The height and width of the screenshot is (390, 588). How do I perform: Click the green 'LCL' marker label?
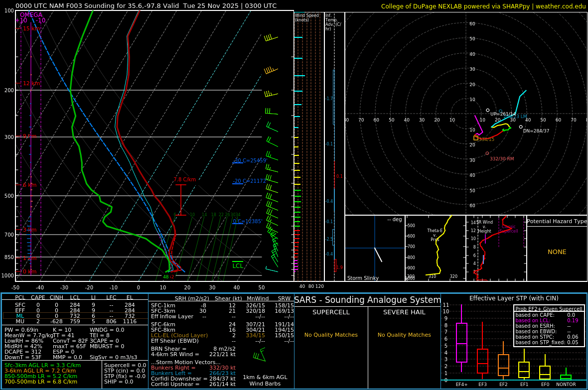coord(238,266)
